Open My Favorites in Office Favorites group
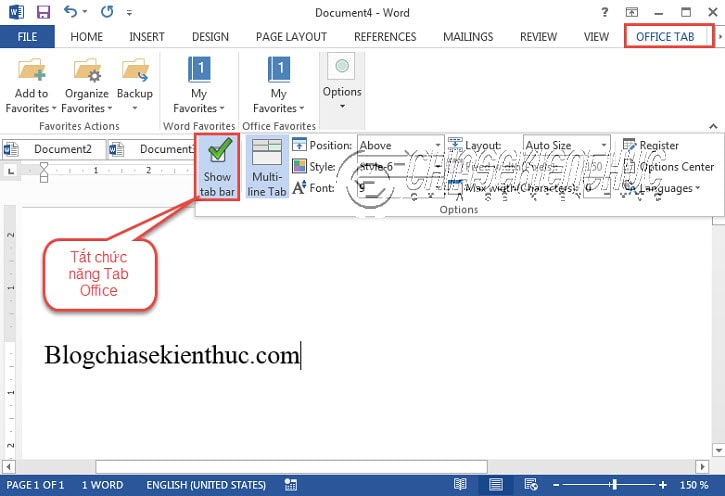Image resolution: width=725 pixels, height=496 pixels. coord(279,85)
